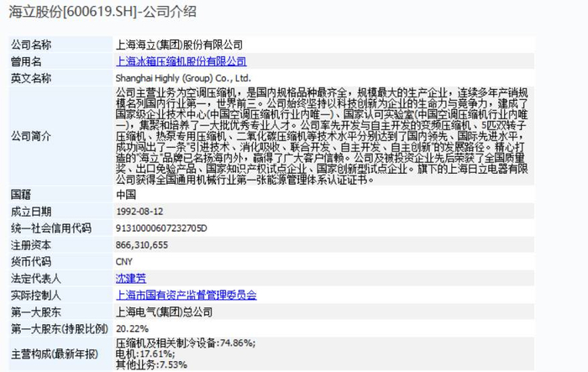Select the currency code CNY
588x372 pixels.
click(124, 262)
